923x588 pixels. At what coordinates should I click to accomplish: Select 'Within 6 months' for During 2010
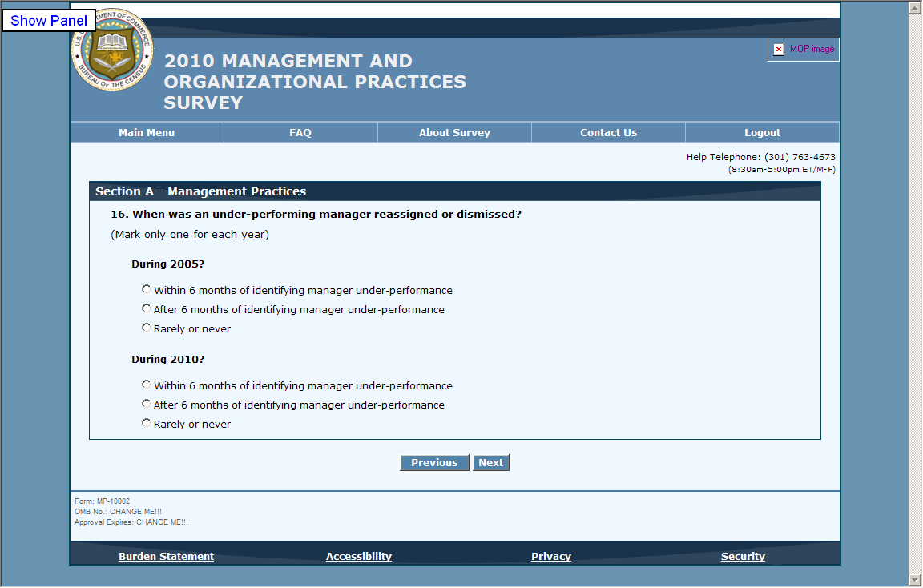point(146,385)
